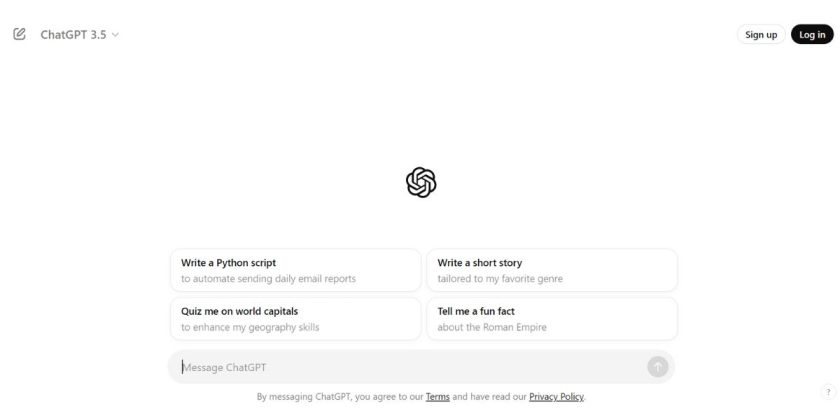This screenshot has height=420, width=840.
Task: Start a new chat with the compose icon
Action: 19,34
